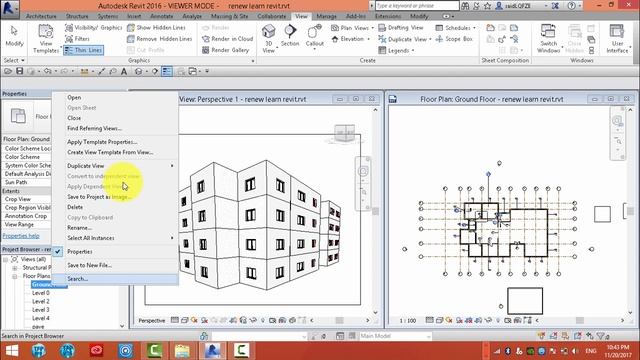Select the Section tool
The image size is (640, 360).
(290, 36)
